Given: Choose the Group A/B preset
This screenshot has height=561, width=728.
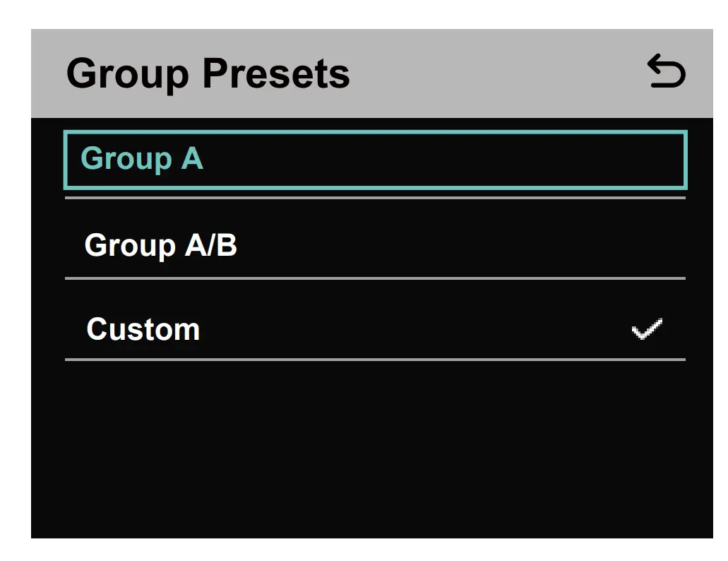Looking at the screenshot, I should [x=374, y=246].
